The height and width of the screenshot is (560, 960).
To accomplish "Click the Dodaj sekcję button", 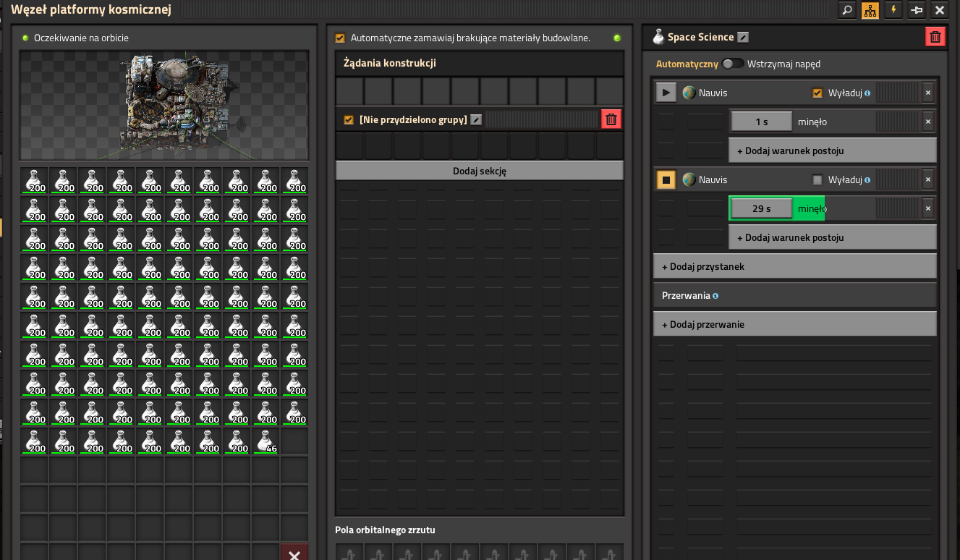I will [x=479, y=171].
